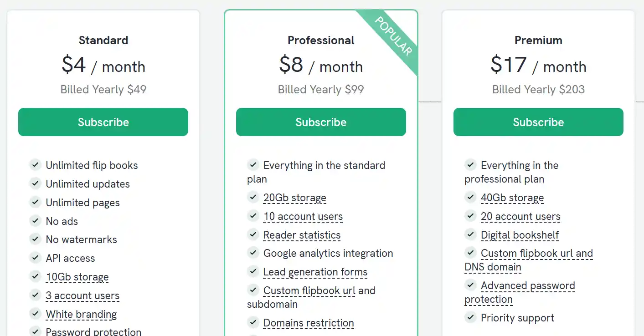Screen dimensions: 644x336
Task: Click the checkmark beside Google analytics integration
Action: 253,253
